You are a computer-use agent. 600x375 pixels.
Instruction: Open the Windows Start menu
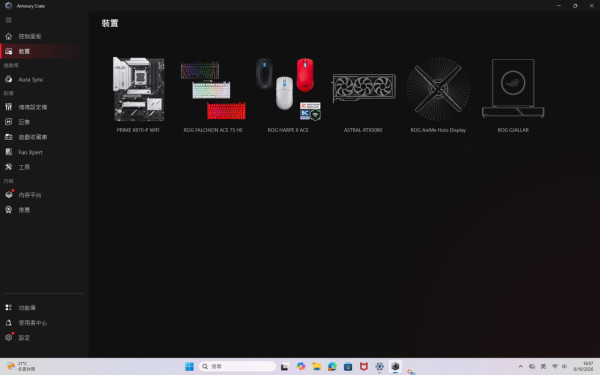[189, 367]
